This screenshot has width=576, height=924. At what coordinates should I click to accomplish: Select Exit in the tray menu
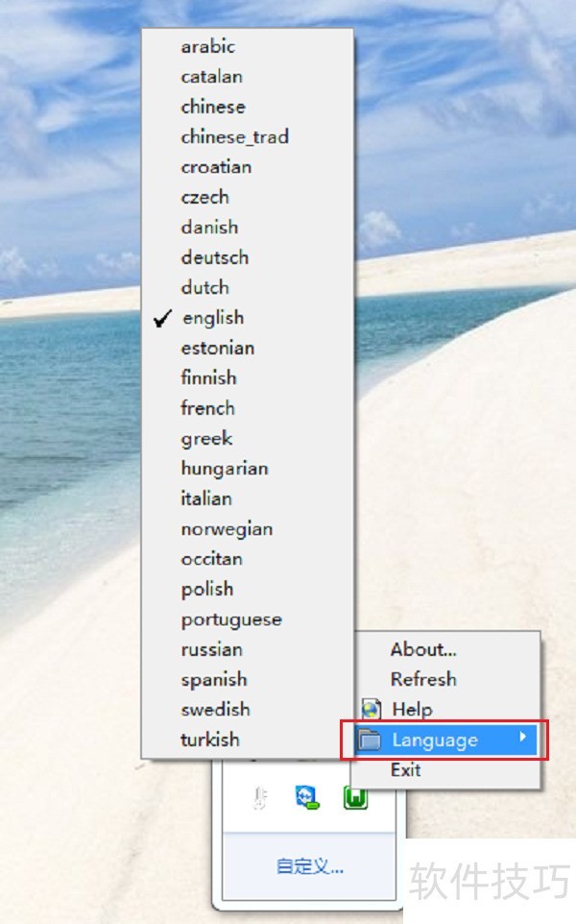click(406, 769)
